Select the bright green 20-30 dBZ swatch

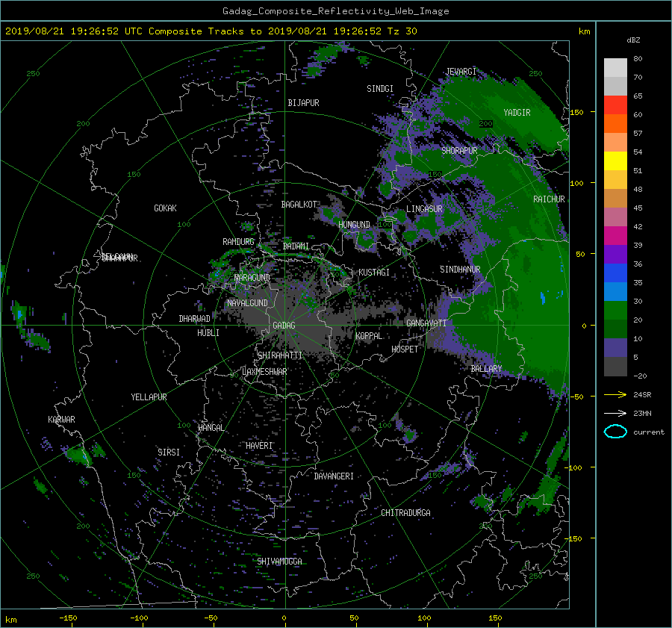pyautogui.click(x=615, y=311)
